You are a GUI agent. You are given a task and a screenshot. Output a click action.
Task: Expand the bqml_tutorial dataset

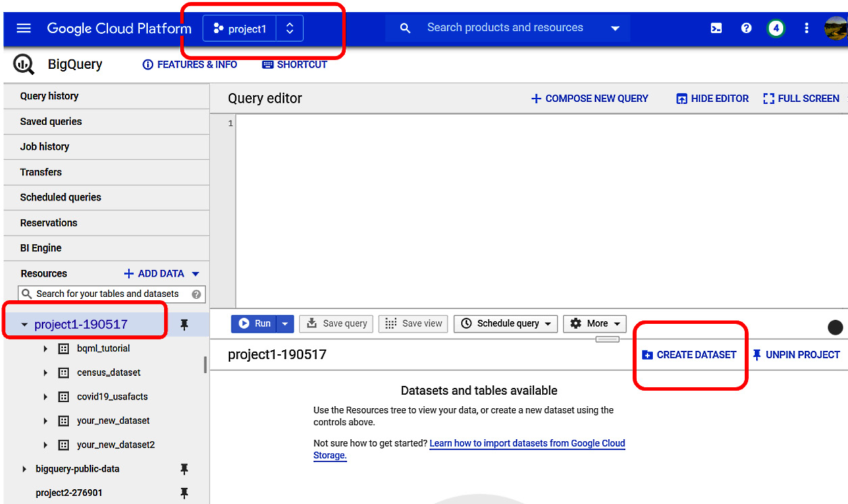click(45, 349)
